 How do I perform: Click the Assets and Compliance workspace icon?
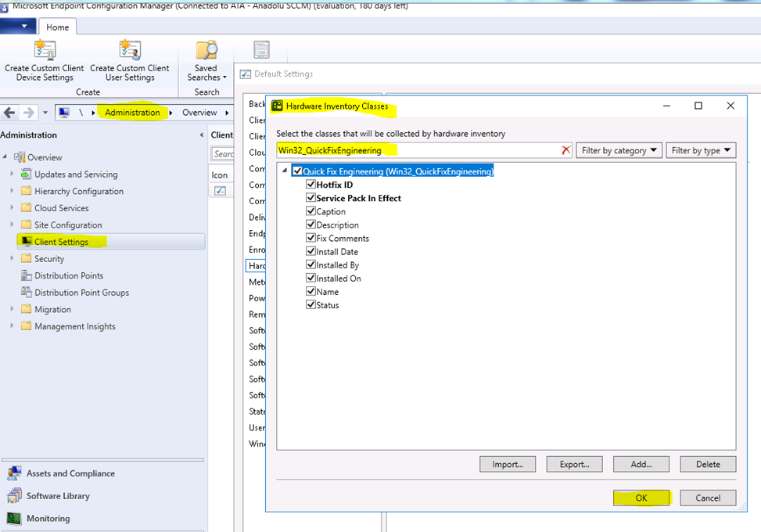click(15, 473)
